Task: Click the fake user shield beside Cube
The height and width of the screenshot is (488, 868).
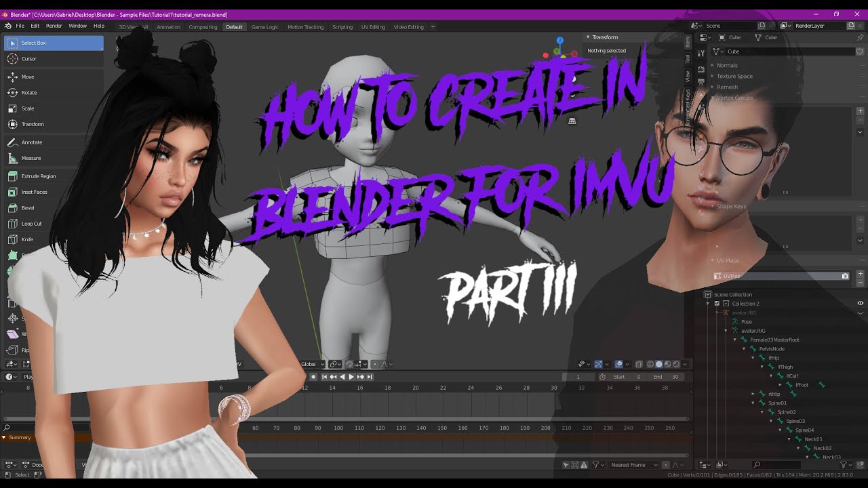Action: tap(860, 52)
